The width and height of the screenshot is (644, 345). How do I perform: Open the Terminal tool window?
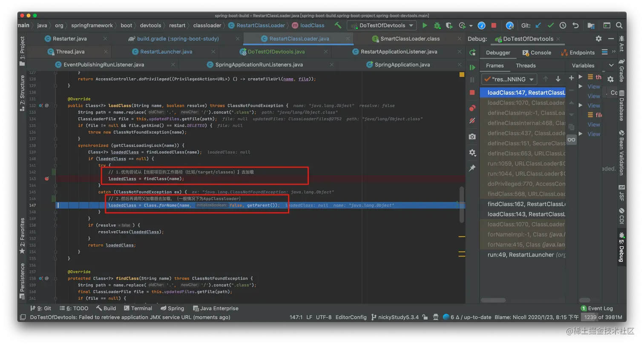pyautogui.click(x=138, y=308)
